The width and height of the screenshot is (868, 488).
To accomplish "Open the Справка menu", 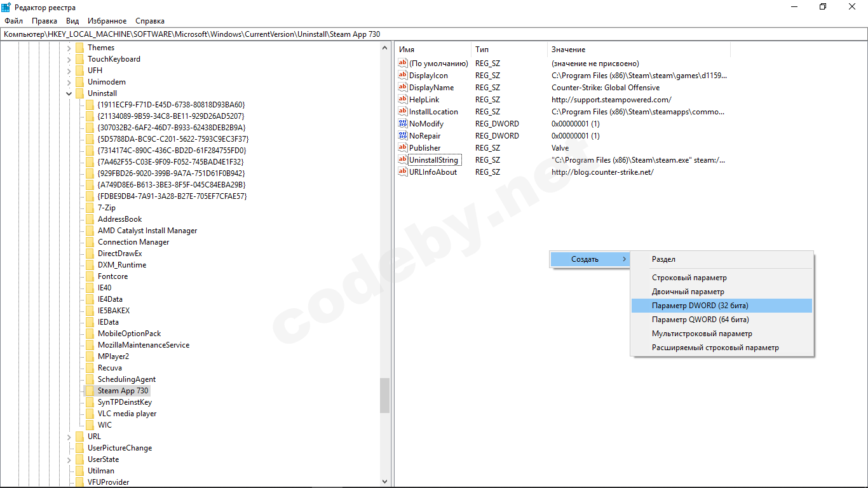I will click(150, 21).
